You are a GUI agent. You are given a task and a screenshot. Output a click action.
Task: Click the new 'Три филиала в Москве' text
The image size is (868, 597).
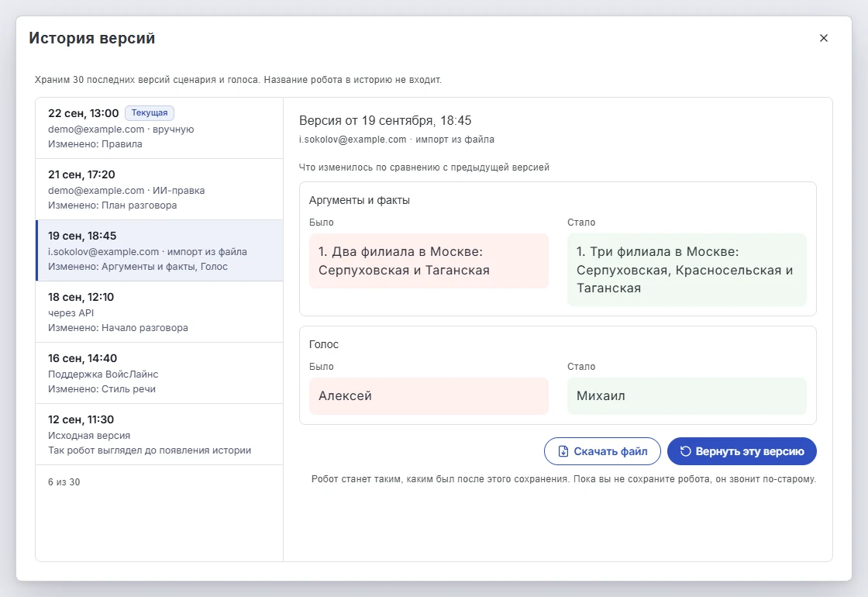(687, 270)
